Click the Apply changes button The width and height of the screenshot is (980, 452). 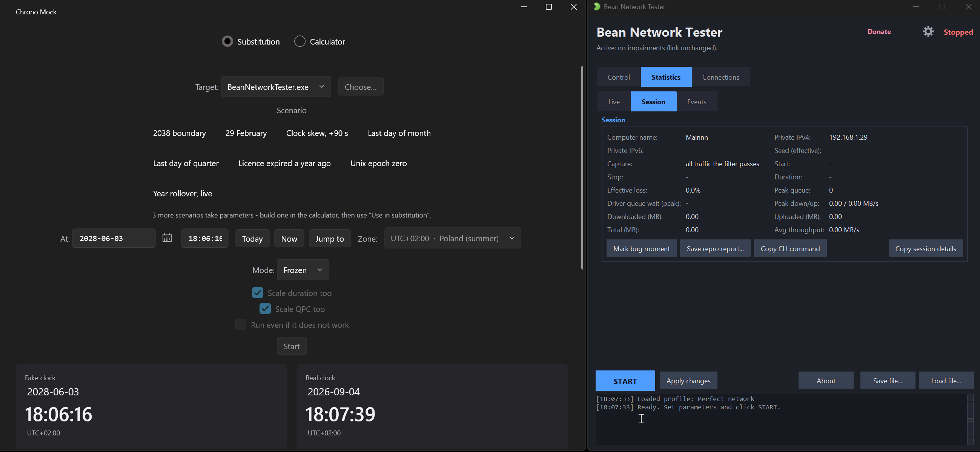pos(688,381)
